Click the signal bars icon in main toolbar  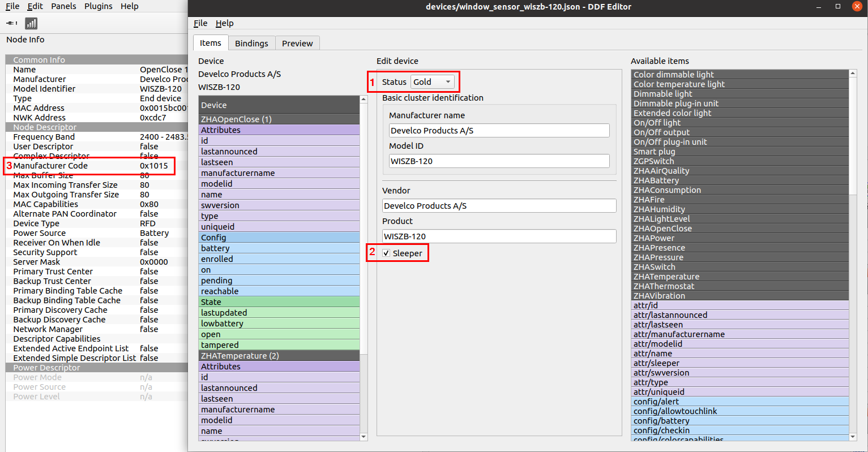[x=31, y=23]
